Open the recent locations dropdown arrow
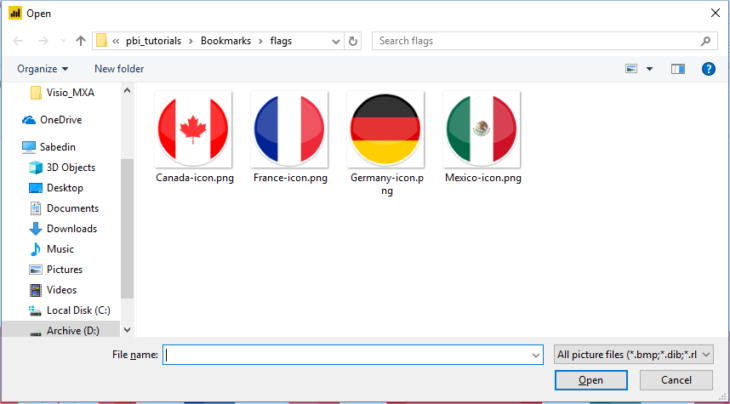Viewport: 730px width, 404px height. click(x=63, y=41)
